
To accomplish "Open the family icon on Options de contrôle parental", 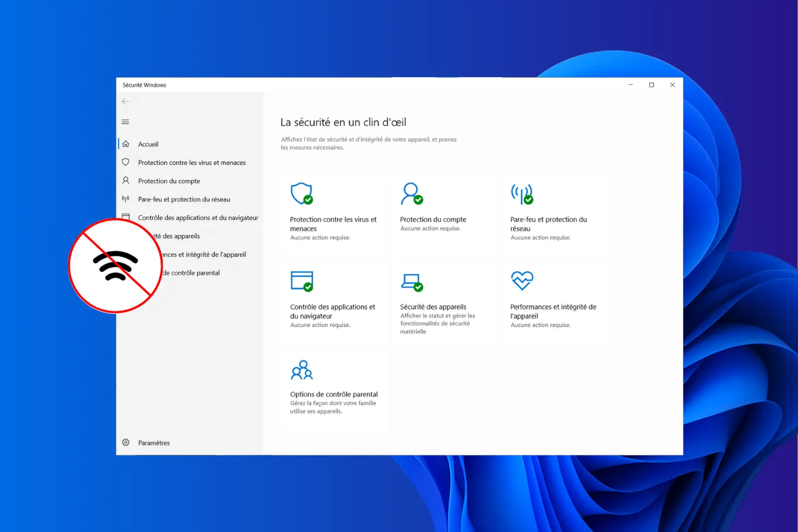I will [302, 369].
